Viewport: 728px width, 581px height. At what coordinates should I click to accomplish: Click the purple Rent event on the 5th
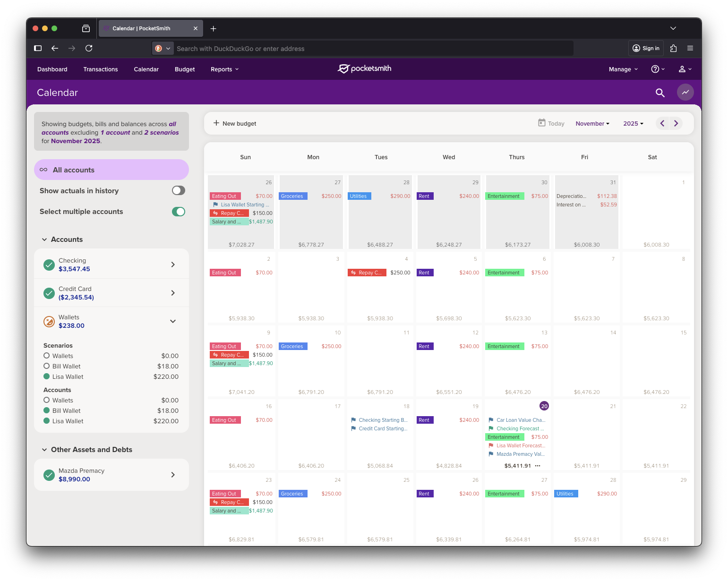point(425,273)
